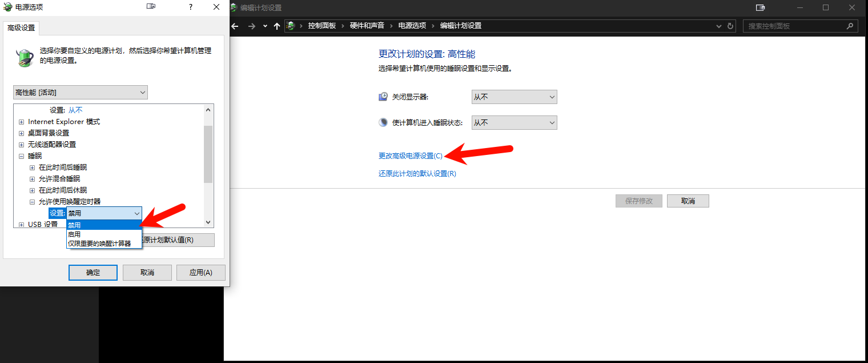Expand the USB 设置 node

pos(21,225)
